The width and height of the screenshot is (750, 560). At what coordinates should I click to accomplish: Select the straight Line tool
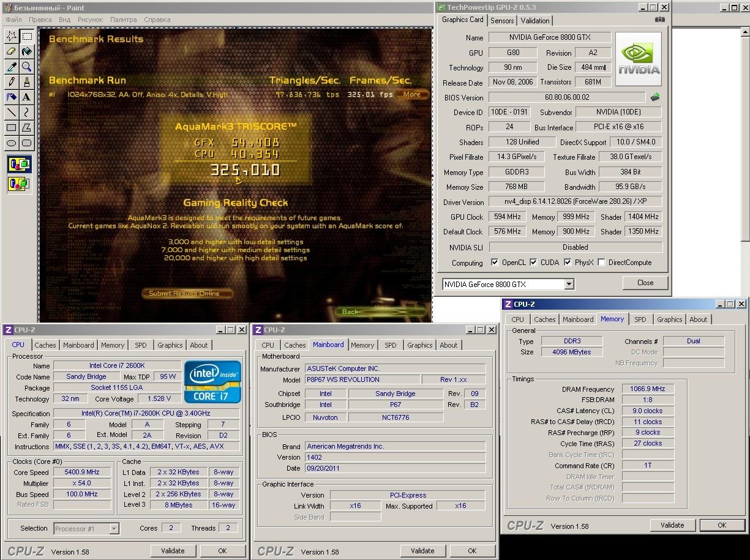12,113
